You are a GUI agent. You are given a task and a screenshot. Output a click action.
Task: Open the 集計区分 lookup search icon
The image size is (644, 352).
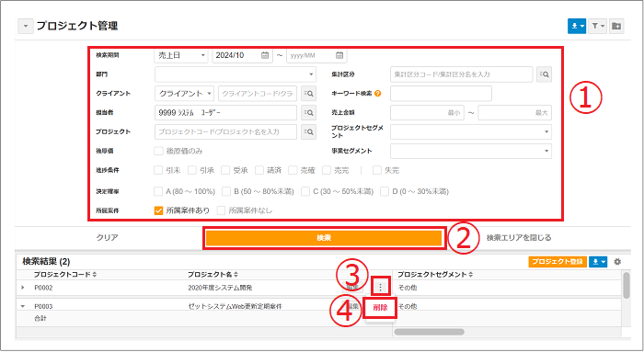coord(545,74)
